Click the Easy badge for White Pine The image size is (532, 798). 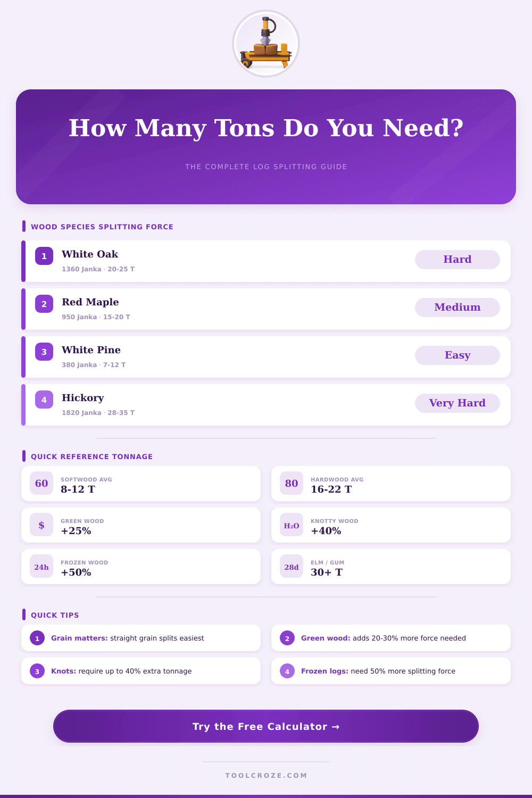[x=457, y=355]
